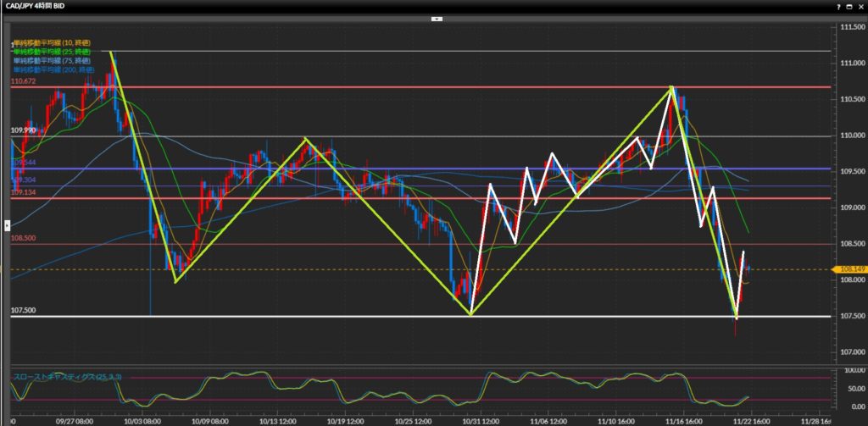Select the 25-period moving average label
The width and height of the screenshot is (868, 426).
53,52
